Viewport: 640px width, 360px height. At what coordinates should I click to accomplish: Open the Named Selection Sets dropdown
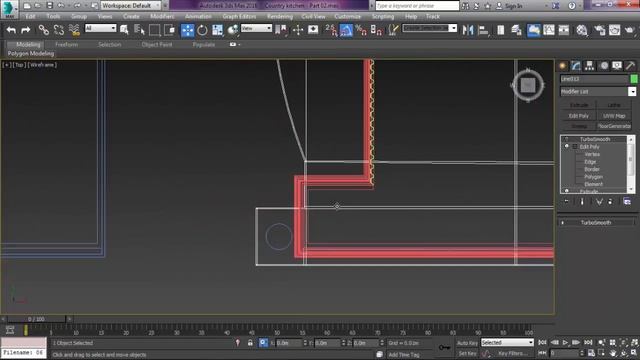(x=429, y=28)
